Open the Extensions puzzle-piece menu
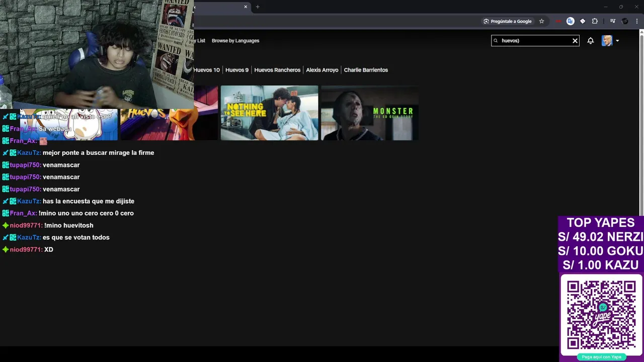This screenshot has height=362, width=644. (x=595, y=21)
